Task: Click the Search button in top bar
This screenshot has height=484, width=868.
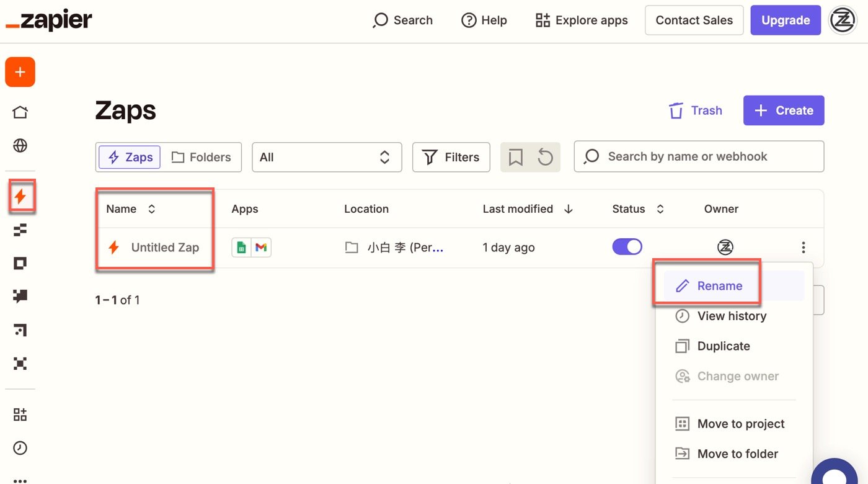Action: click(402, 20)
